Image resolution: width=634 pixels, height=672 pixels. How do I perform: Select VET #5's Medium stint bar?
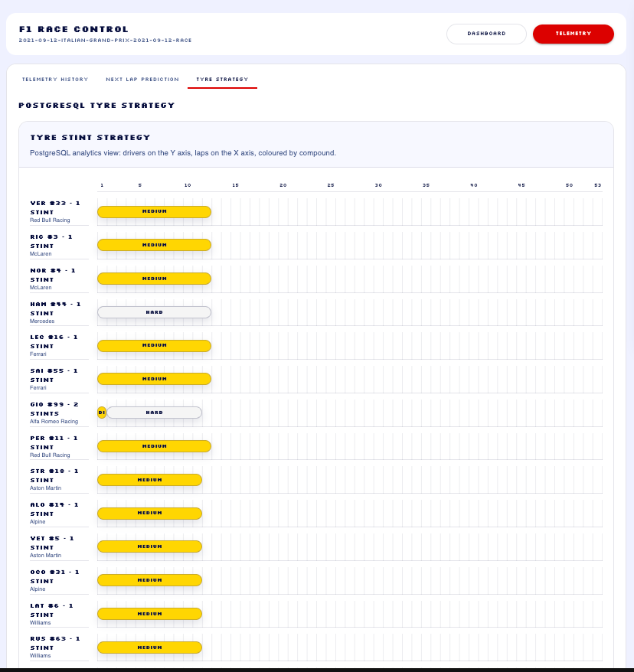(149, 546)
